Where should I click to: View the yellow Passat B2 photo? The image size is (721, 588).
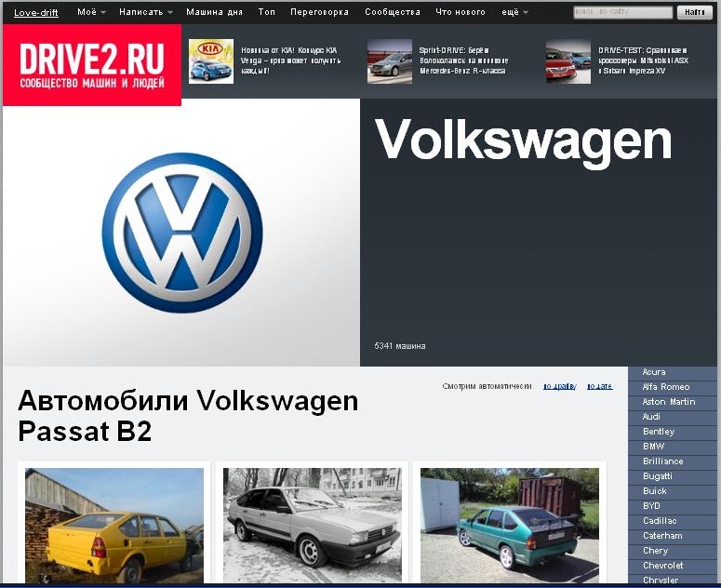point(114,526)
